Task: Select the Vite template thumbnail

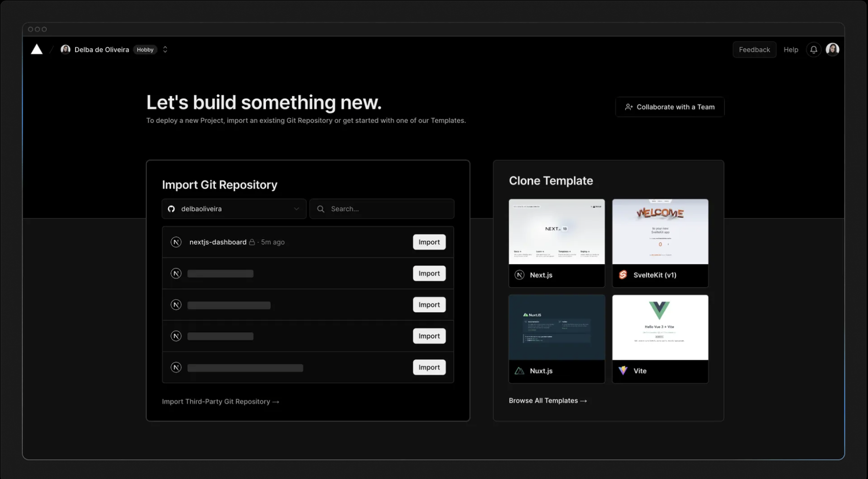Action: pyautogui.click(x=660, y=328)
